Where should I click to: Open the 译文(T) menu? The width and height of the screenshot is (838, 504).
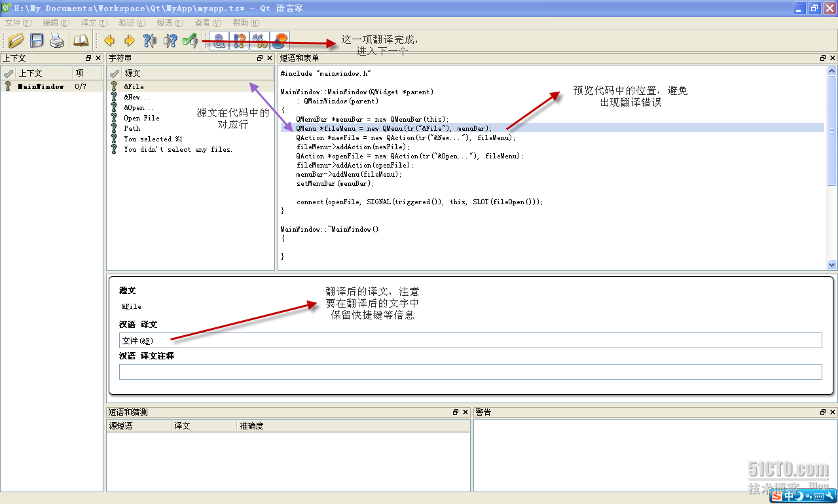[94, 23]
